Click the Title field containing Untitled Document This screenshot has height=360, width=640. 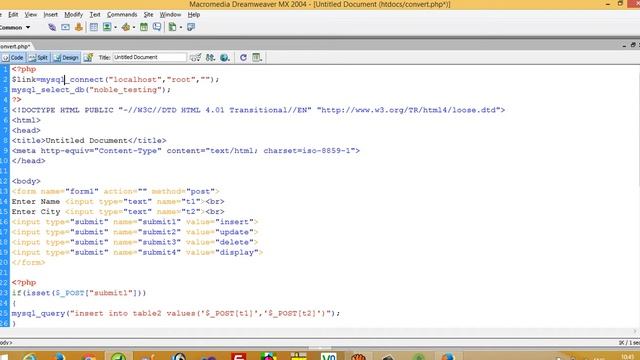coord(149,58)
